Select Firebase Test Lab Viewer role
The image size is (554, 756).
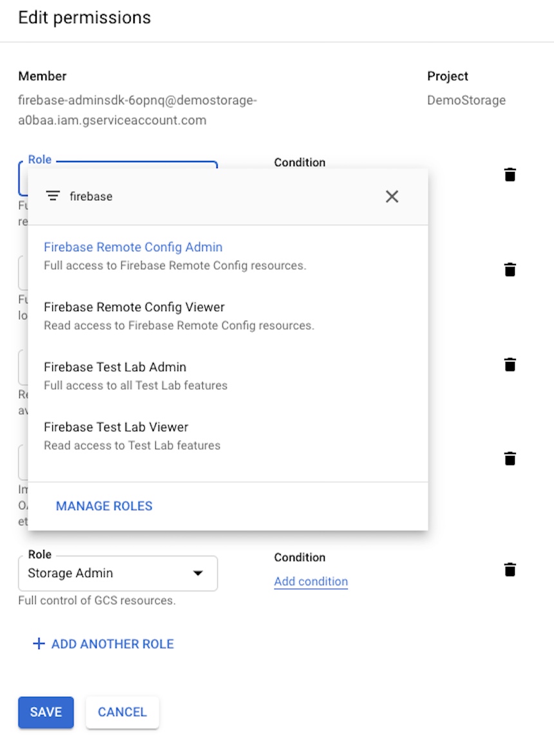click(116, 427)
